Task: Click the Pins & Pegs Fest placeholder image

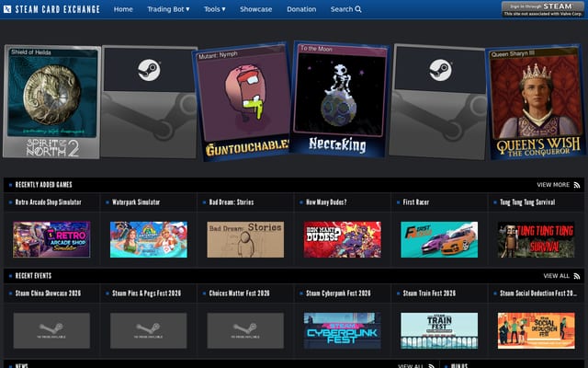Action: pos(149,330)
